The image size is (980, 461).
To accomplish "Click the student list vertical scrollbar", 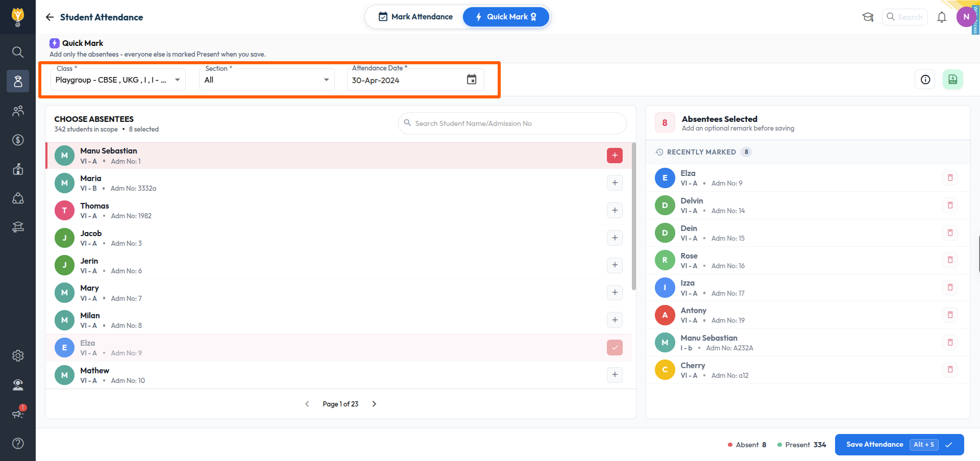I will [634, 216].
